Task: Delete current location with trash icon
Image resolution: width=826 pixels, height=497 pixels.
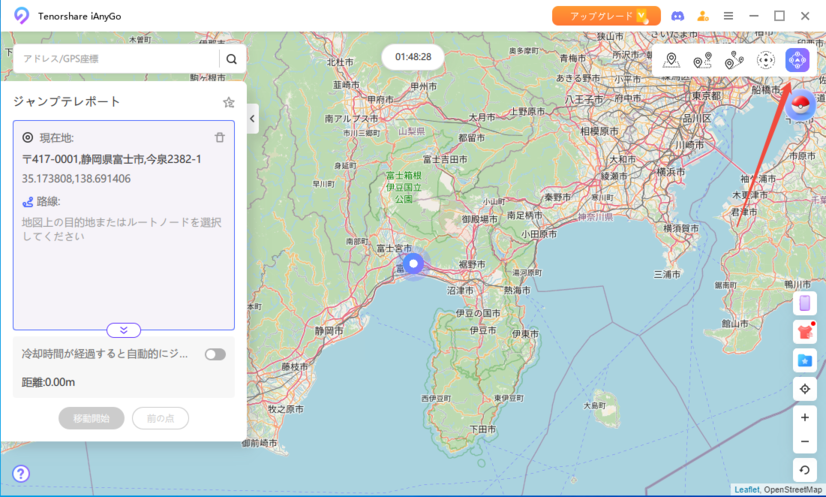Action: click(x=220, y=138)
